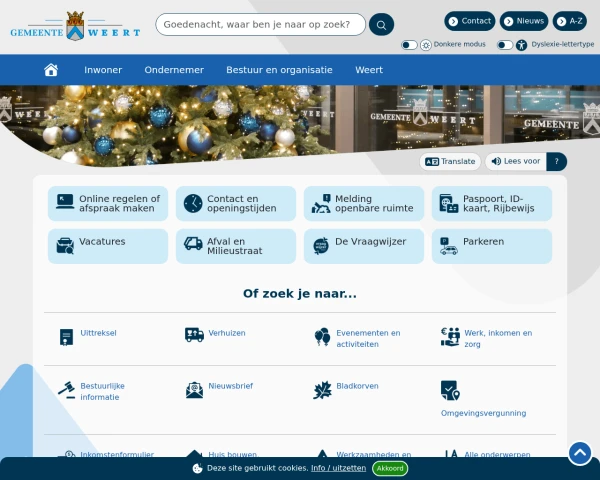Open the Werk, inkomen en zorg link

tap(498, 338)
